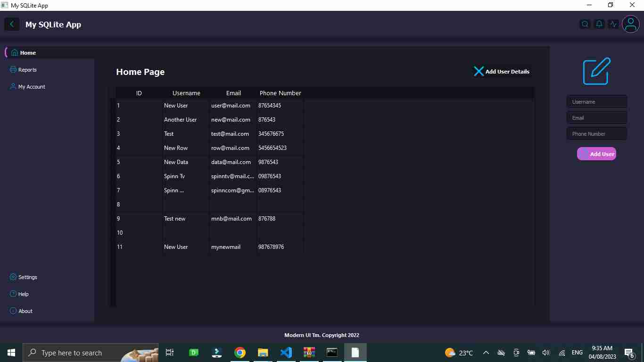Open the user profile avatar icon
The height and width of the screenshot is (362, 644).
[x=631, y=24]
